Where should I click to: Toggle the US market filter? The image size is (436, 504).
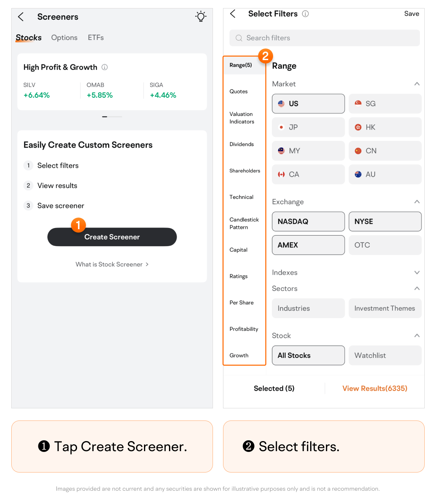308,104
